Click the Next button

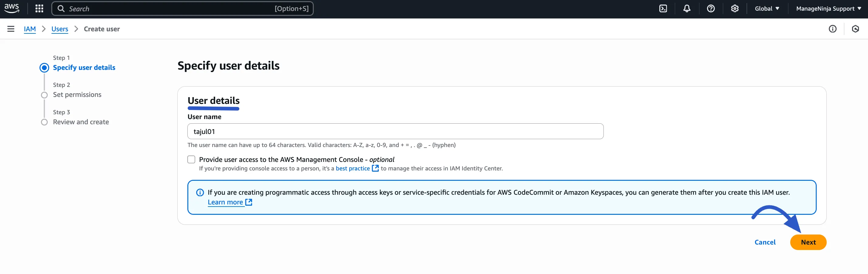[x=808, y=242]
